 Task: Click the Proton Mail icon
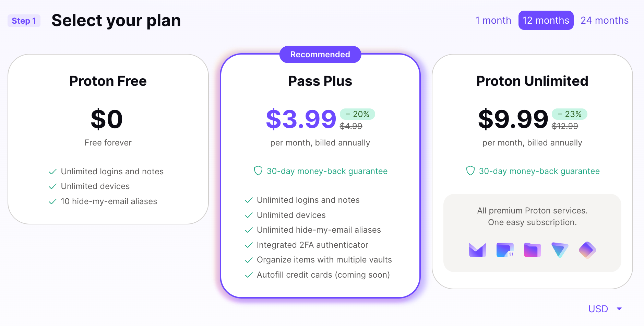(x=477, y=250)
